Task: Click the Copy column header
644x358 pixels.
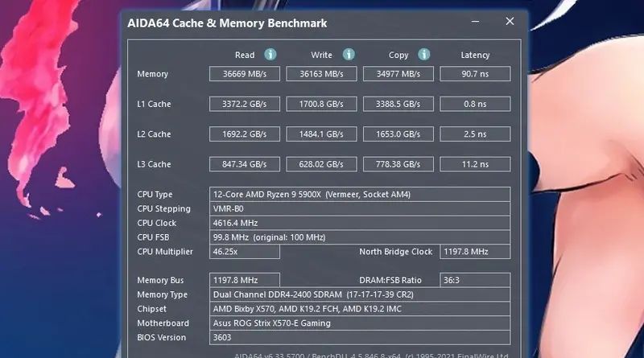Action: (x=398, y=55)
